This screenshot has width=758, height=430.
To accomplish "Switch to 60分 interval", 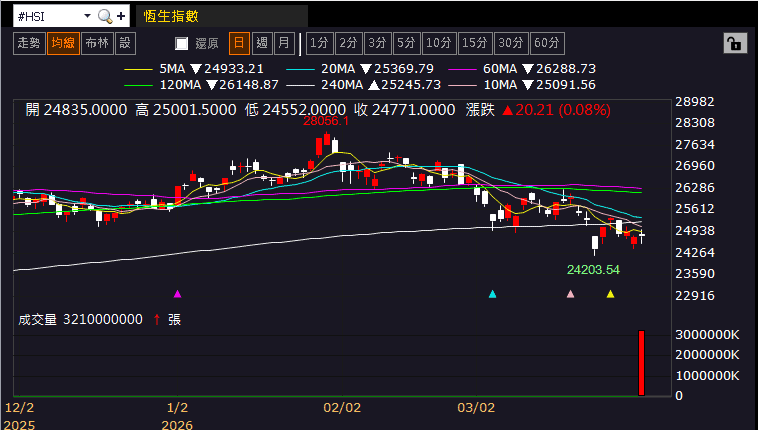I will 547,43.
